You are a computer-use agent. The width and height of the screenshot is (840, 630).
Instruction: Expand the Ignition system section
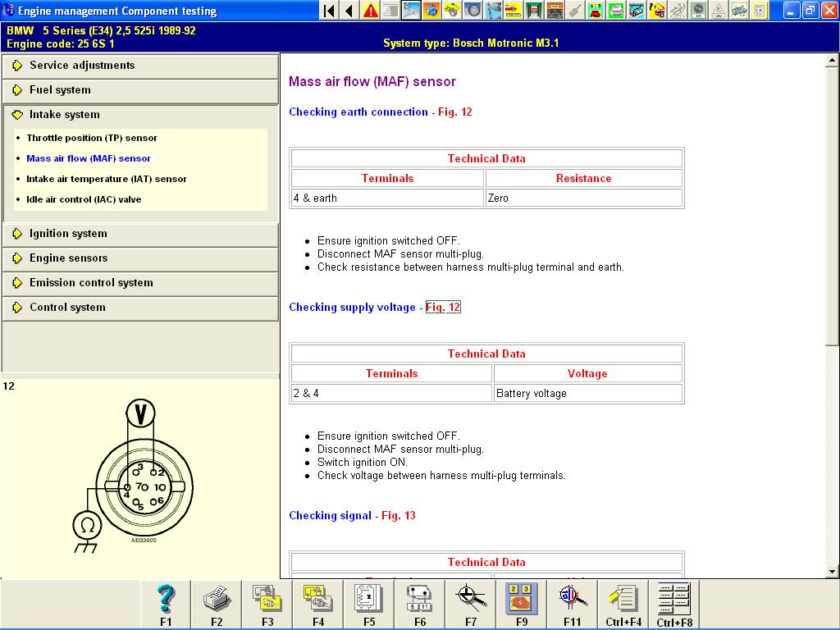140,234
